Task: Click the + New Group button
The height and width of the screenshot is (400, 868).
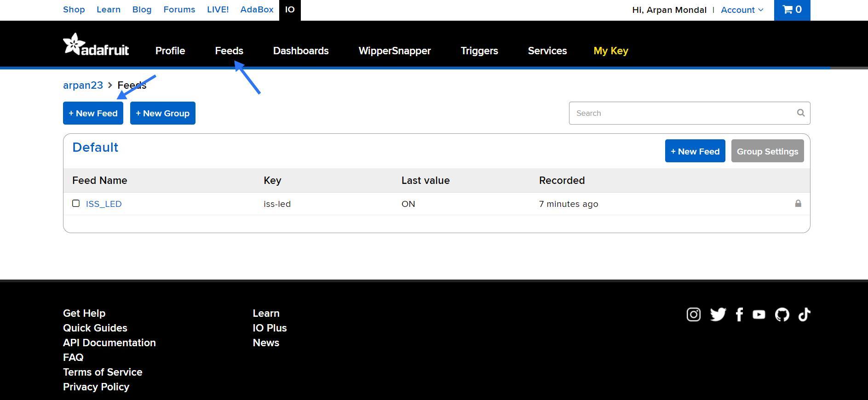Action: (x=163, y=113)
